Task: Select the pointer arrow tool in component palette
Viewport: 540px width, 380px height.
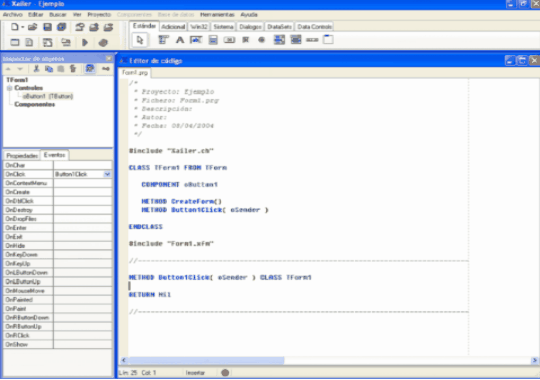Action: pyautogui.click(x=139, y=40)
